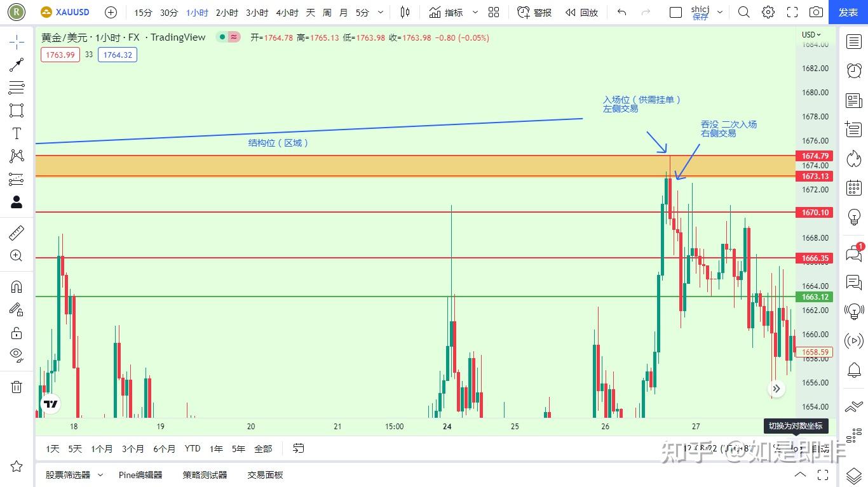
Task: Select the crosshair cursor tool
Action: [17, 42]
